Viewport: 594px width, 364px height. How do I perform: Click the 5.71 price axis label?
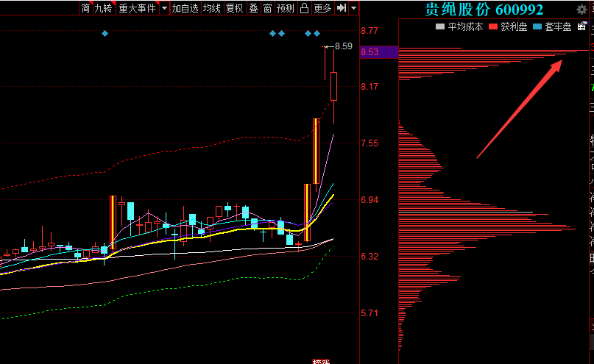370,313
